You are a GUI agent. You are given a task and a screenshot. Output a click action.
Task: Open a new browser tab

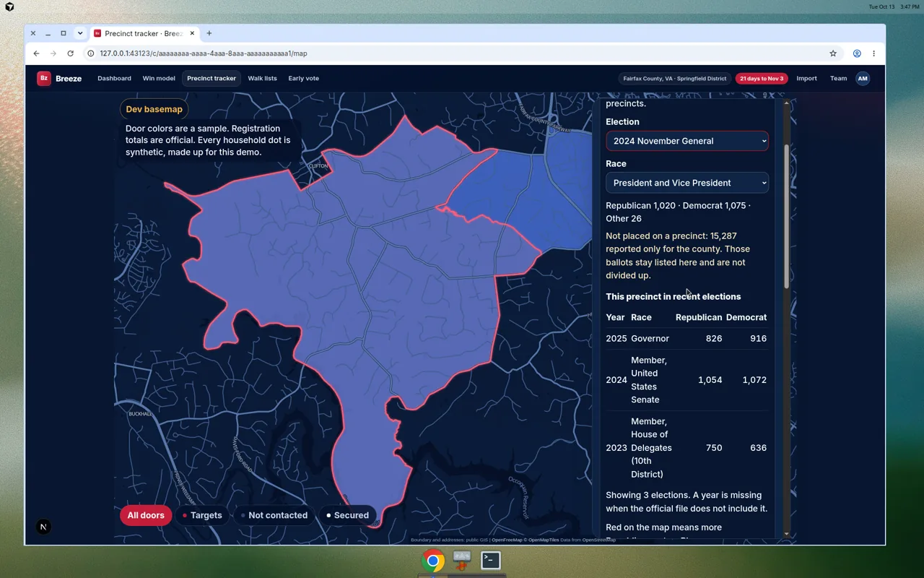209,33
